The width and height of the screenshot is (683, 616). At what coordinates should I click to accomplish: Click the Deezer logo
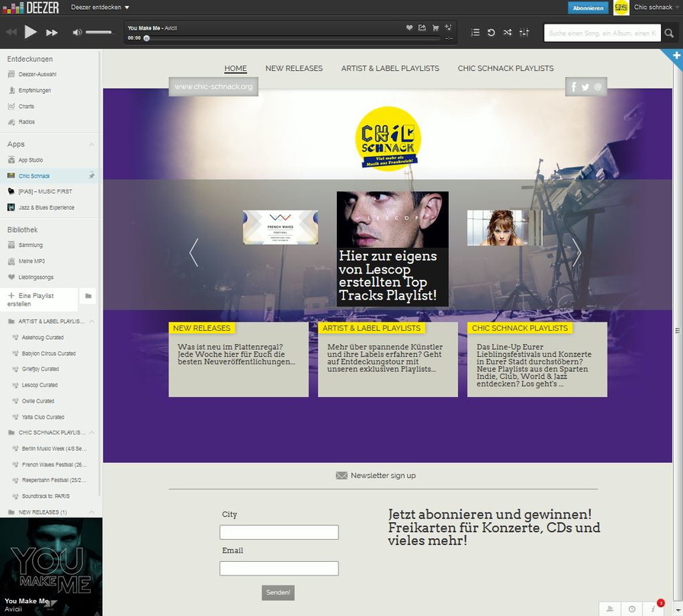pyautogui.click(x=30, y=8)
